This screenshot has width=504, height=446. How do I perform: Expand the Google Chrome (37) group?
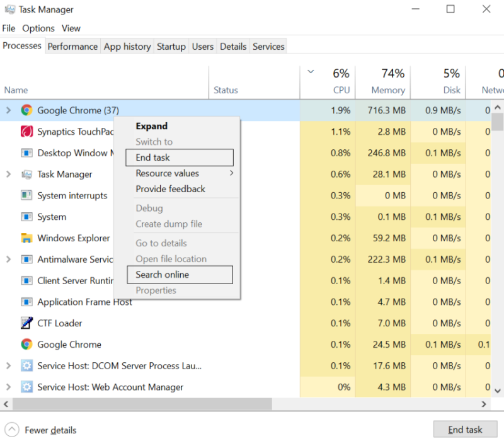click(9, 110)
